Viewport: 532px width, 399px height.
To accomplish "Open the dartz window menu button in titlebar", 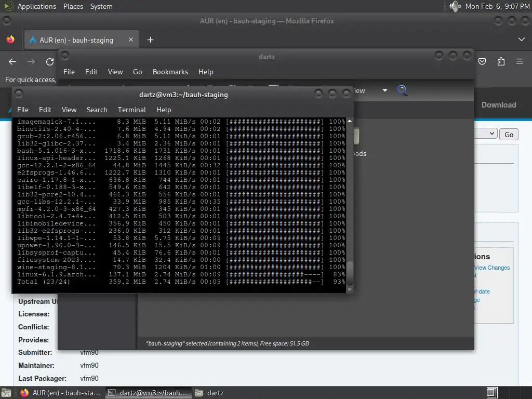I will (65, 55).
